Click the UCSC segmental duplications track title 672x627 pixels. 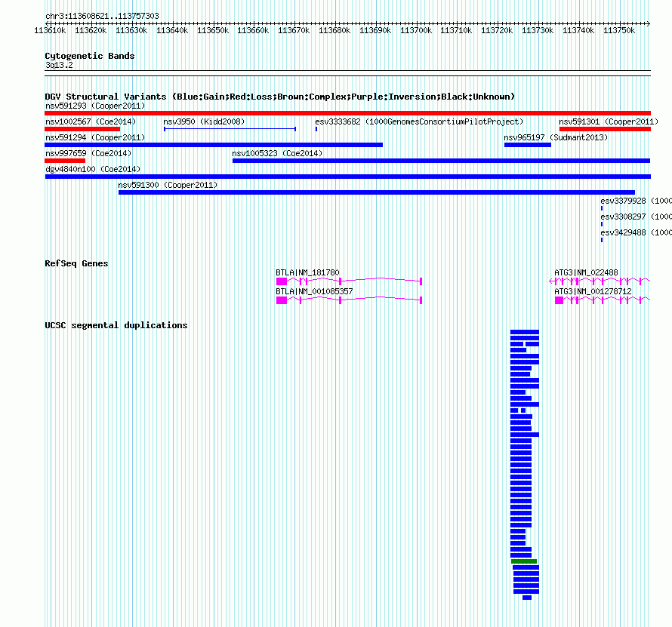click(116, 325)
